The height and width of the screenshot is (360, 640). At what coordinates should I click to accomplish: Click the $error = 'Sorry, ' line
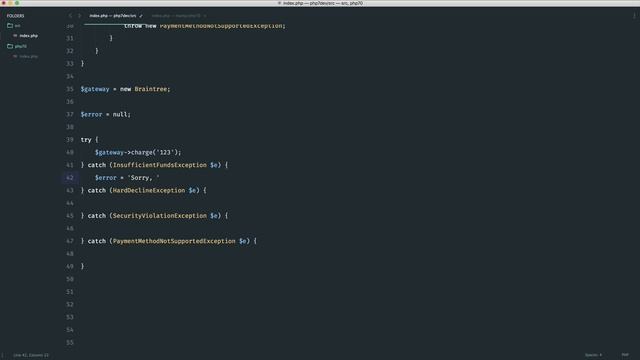tap(127, 178)
